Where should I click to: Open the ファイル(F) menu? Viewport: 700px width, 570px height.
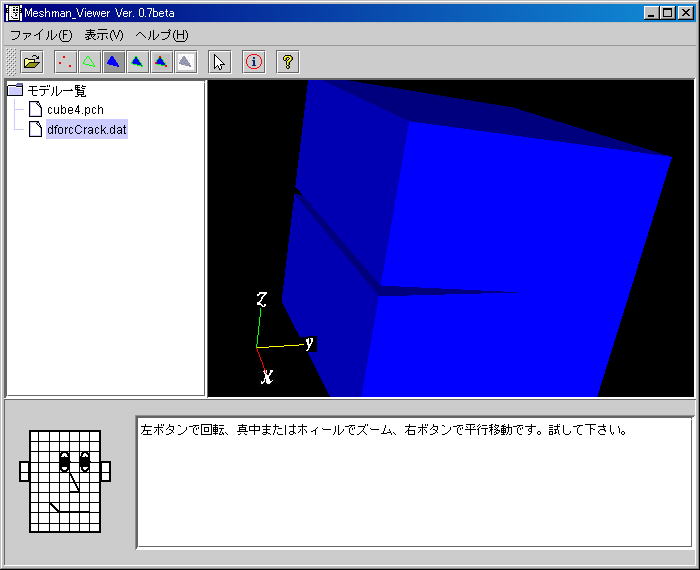41,35
